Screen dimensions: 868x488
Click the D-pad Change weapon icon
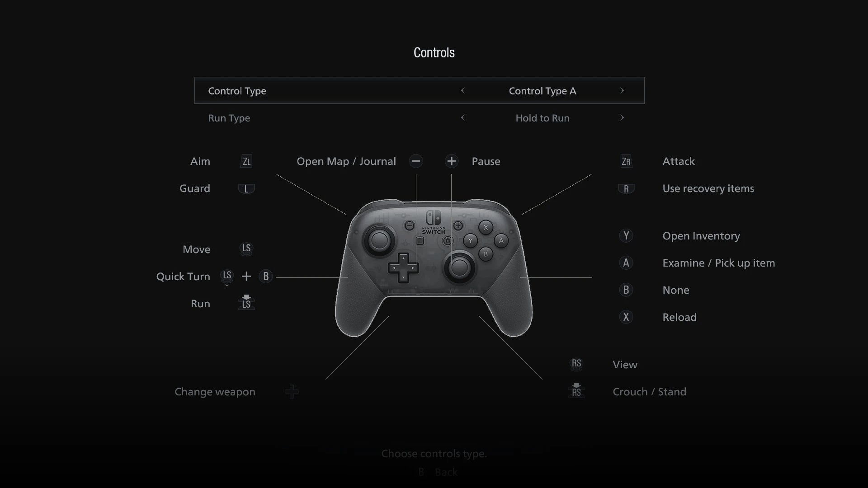coord(292,391)
